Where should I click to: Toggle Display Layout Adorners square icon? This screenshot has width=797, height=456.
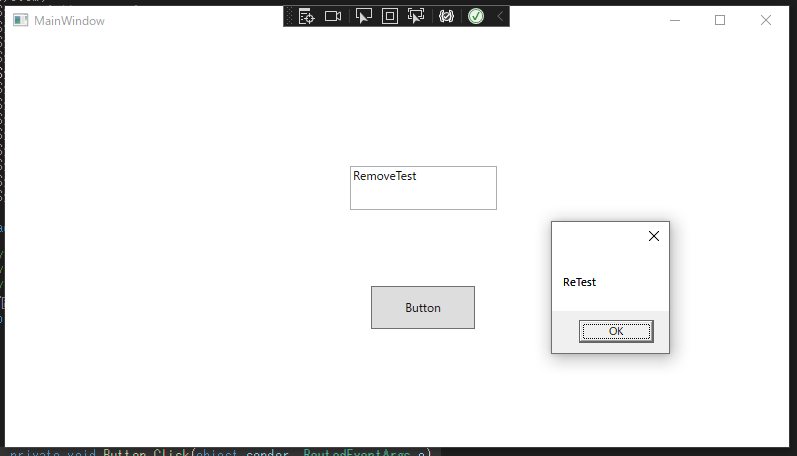pyautogui.click(x=390, y=16)
